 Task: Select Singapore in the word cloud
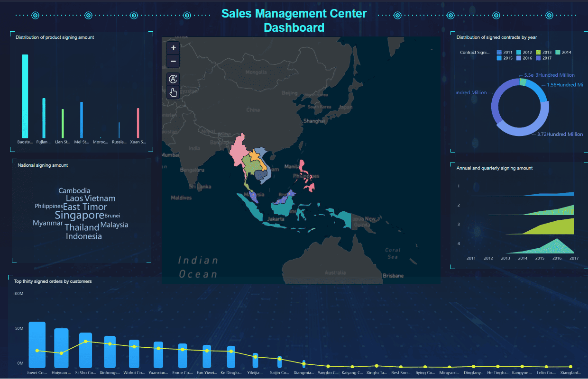(x=79, y=216)
